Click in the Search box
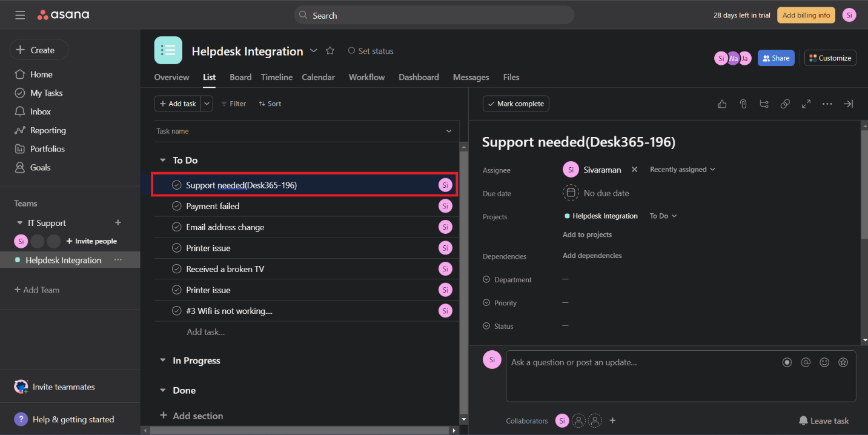Screen dimensions: 868x435 (434, 15)
